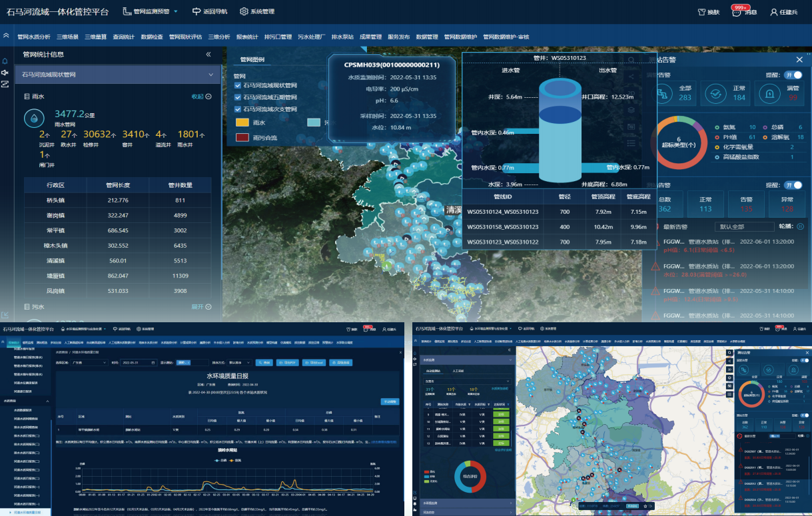Toggle the 满管告警 reminder switch off
The width and height of the screenshot is (812, 516).
click(793, 75)
